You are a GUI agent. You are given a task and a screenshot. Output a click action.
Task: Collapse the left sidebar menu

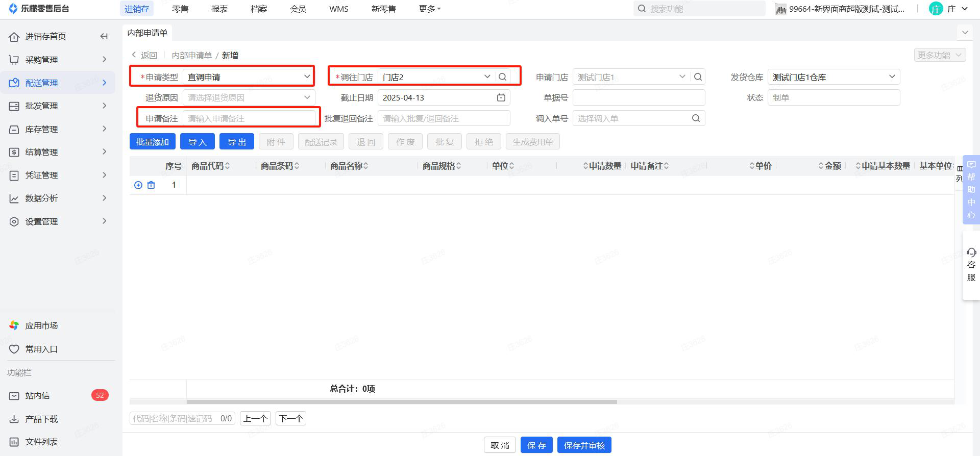point(104,36)
